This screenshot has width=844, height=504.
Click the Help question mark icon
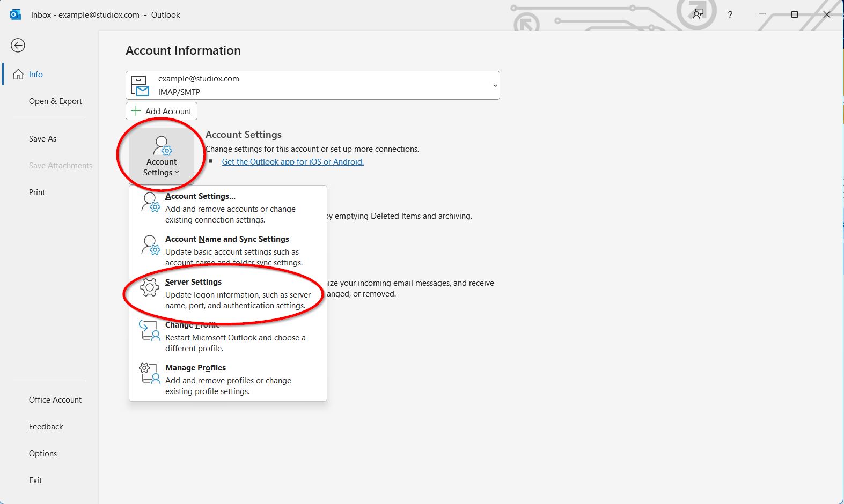(730, 15)
